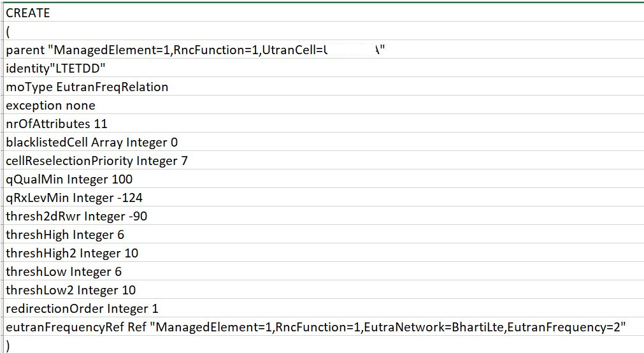This screenshot has height=353, width=644.
Task: Select the redirectionOrder Integer 1 row
Action: tap(324, 308)
